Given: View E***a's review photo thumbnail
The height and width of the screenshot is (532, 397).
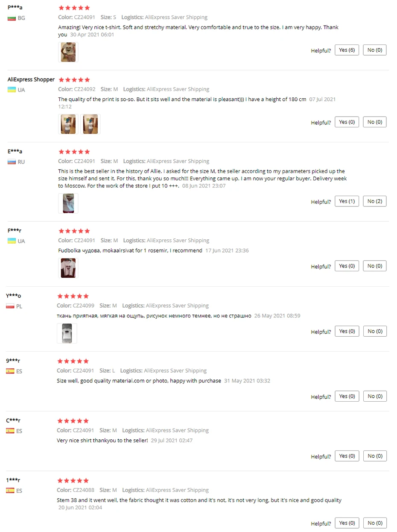Looking at the screenshot, I should [68, 203].
